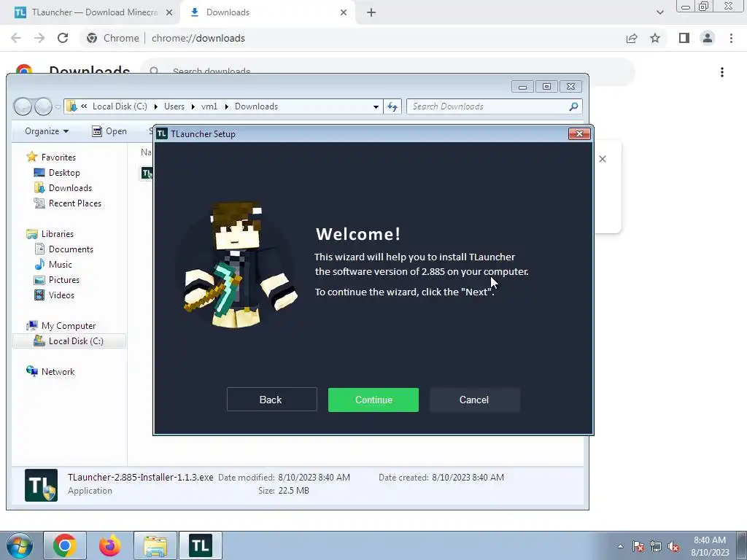Select Libraries in navigation pane
747x560 pixels.
tap(50, 234)
